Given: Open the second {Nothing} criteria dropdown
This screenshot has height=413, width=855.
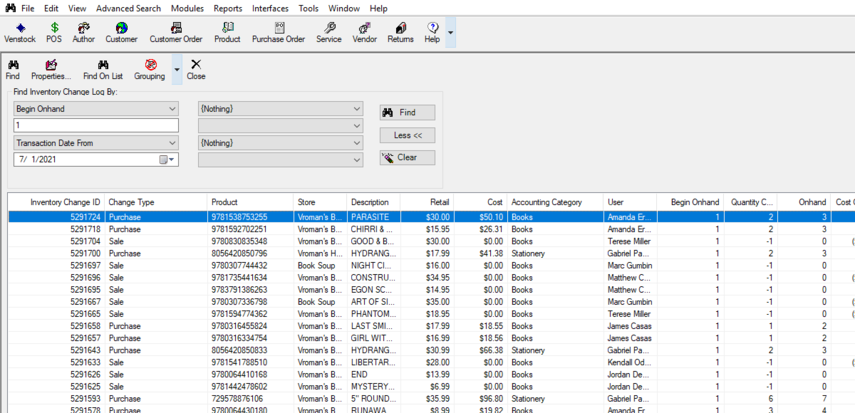Looking at the screenshot, I should tap(280, 143).
